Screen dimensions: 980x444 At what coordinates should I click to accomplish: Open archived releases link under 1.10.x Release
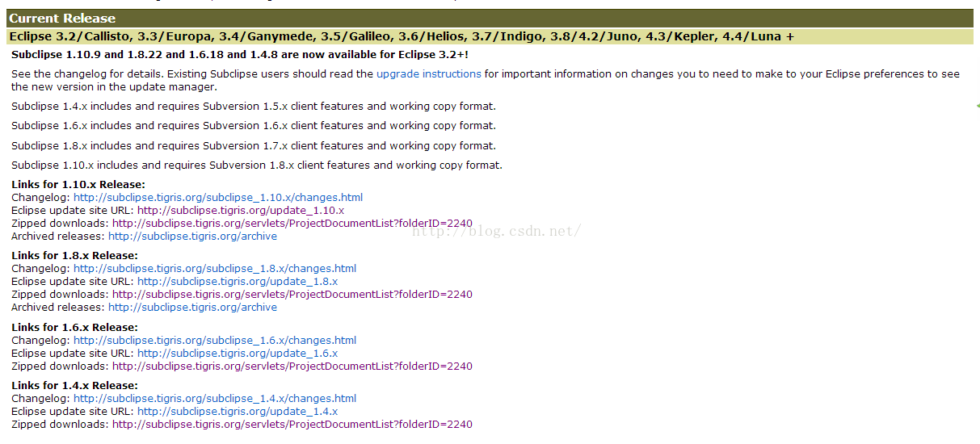pyautogui.click(x=192, y=237)
